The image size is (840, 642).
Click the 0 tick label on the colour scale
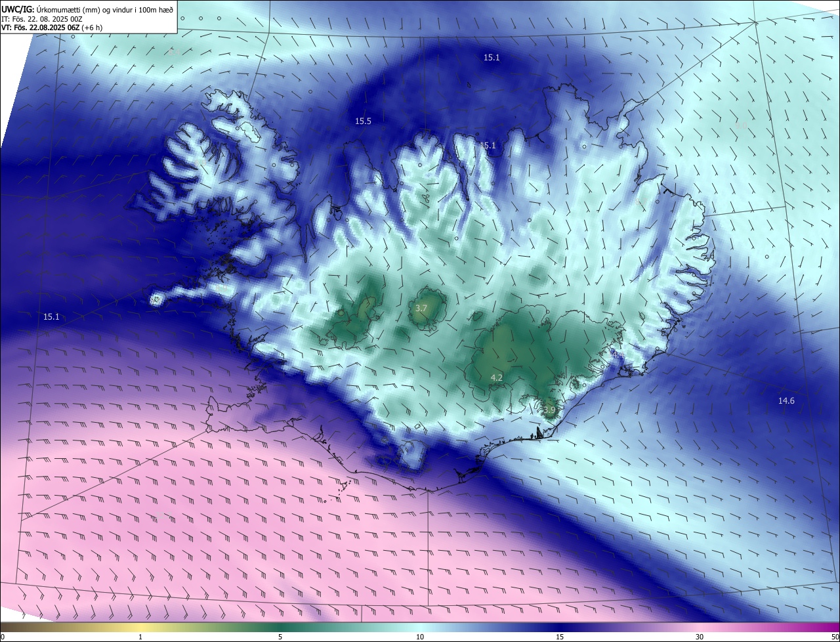pyautogui.click(x=3, y=637)
